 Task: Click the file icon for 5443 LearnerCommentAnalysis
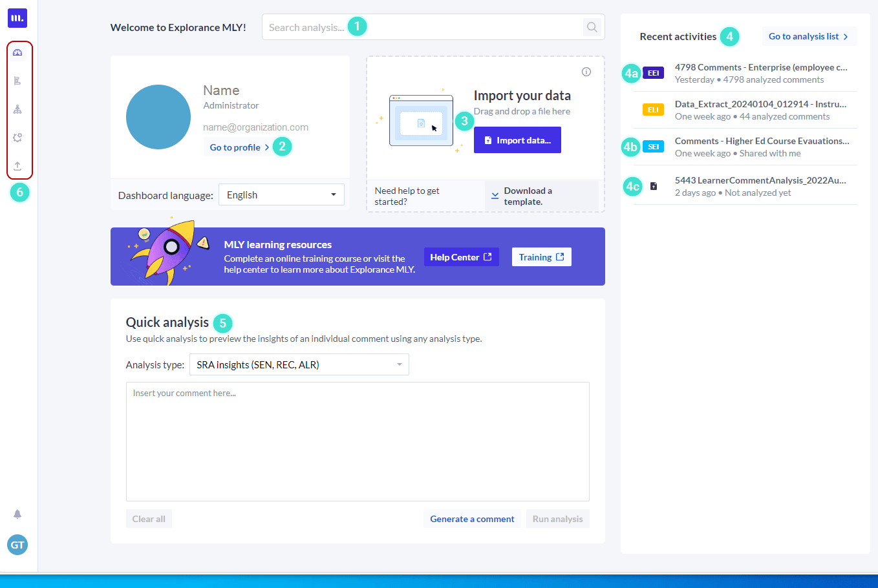654,186
